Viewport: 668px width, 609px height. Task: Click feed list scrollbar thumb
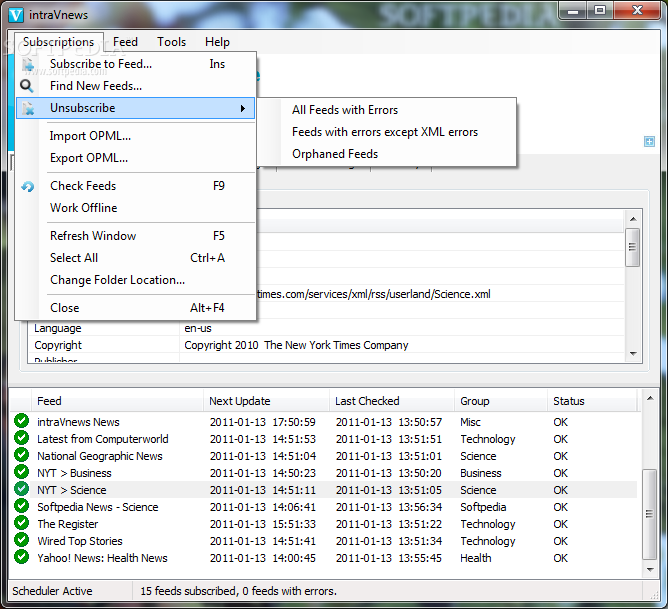(x=650, y=514)
